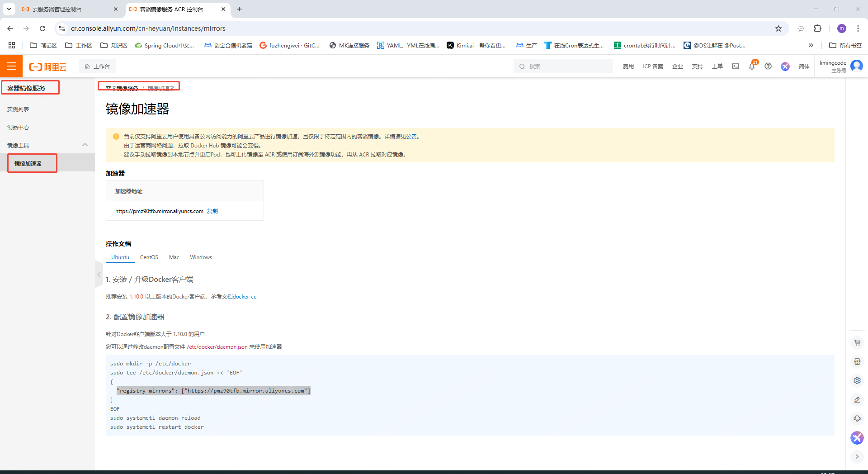Open feedback edit icon in right toolbar
868x474 pixels.
[x=857, y=399]
